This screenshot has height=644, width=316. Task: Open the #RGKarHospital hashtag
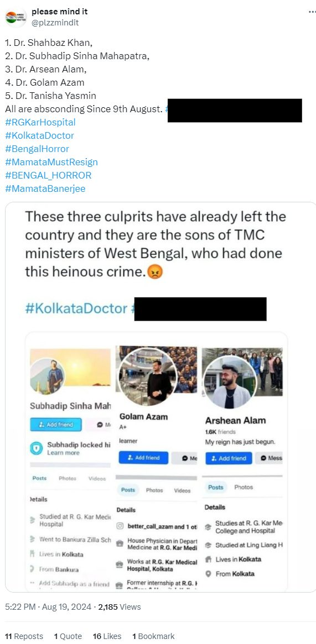tap(40, 122)
